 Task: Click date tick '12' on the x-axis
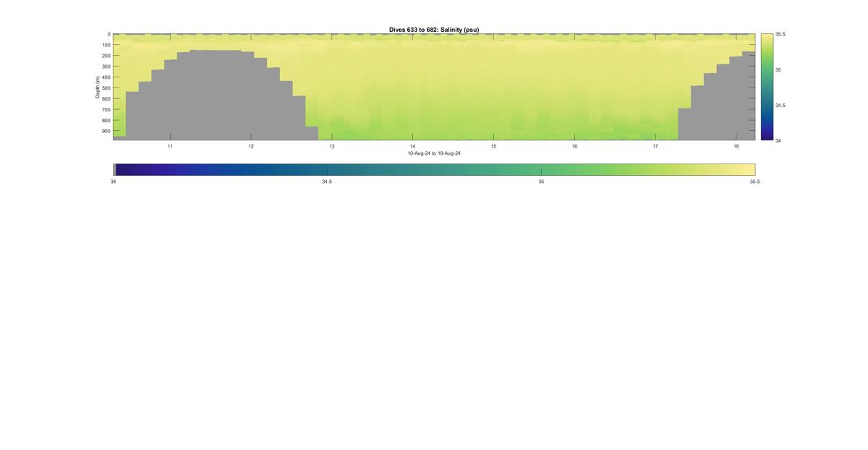tap(251, 146)
